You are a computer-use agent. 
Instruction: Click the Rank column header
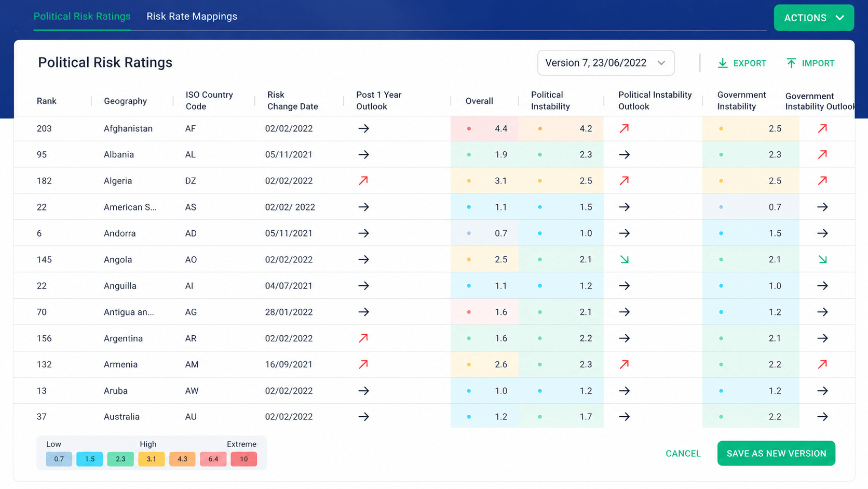(47, 101)
